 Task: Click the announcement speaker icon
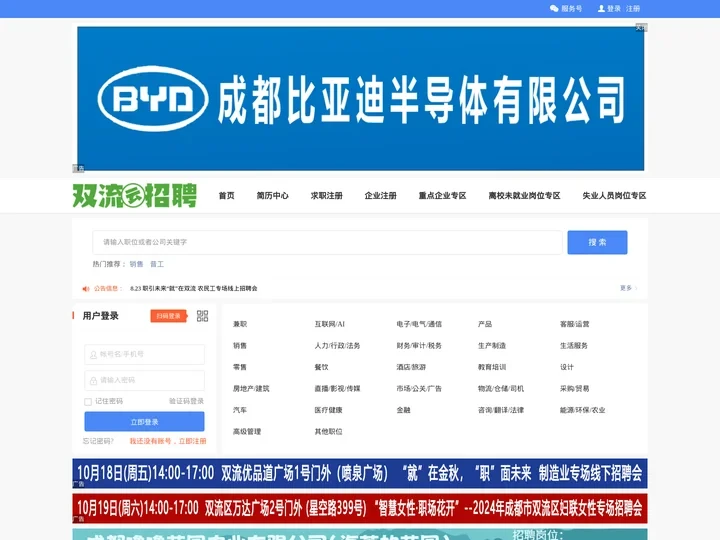click(86, 289)
